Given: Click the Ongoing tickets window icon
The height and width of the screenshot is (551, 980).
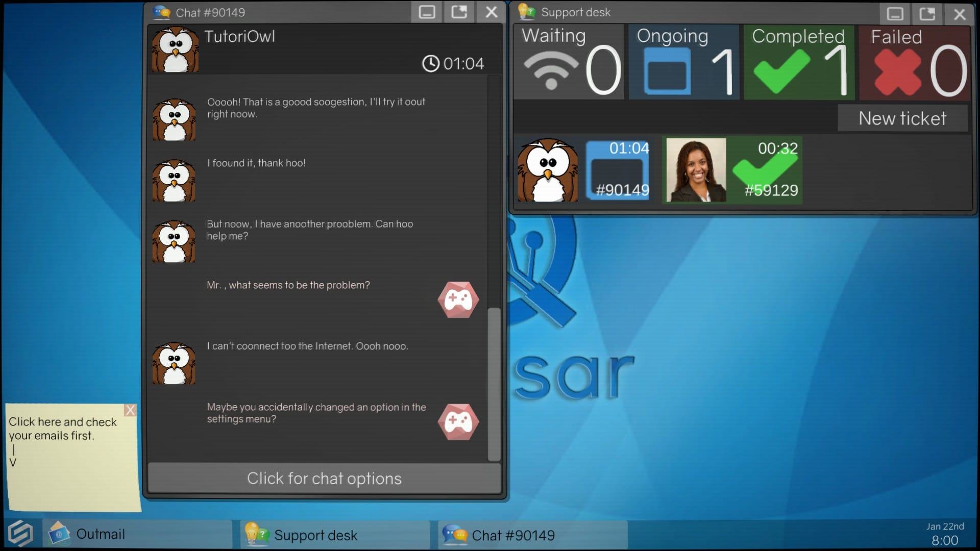Looking at the screenshot, I should tap(667, 71).
